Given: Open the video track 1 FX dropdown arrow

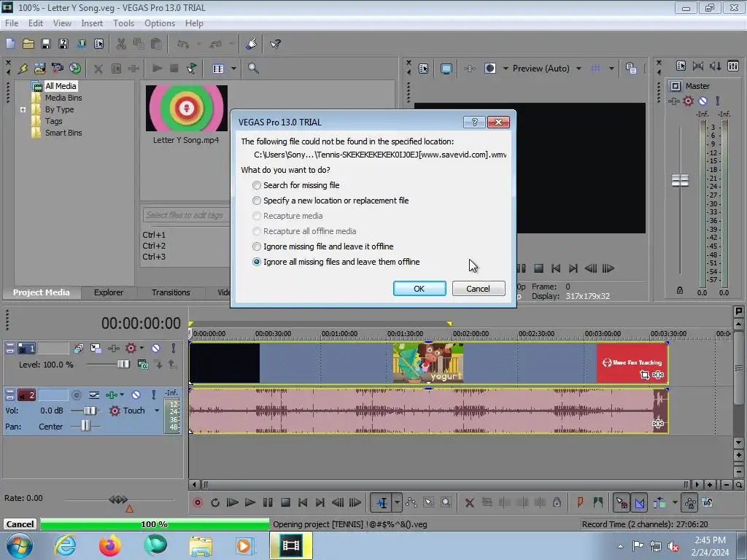Looking at the screenshot, I should pyautogui.click(x=142, y=348).
